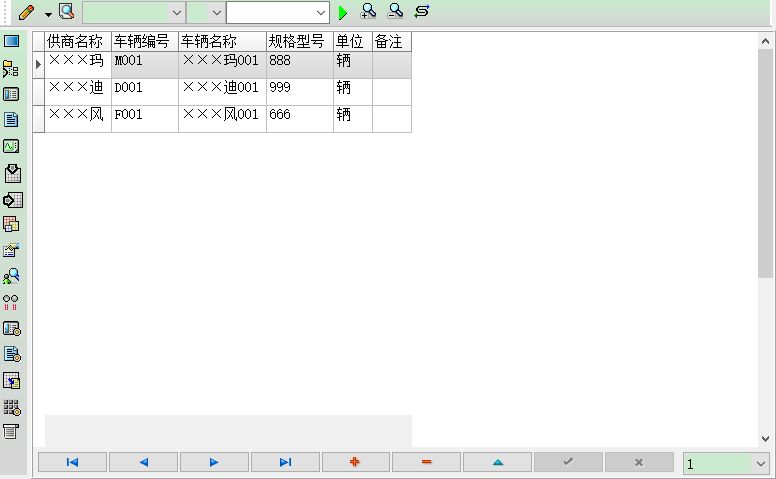This screenshot has height=479, width=776.
Task: Click the vertical scrollbar down arrow
Action: coord(765,438)
